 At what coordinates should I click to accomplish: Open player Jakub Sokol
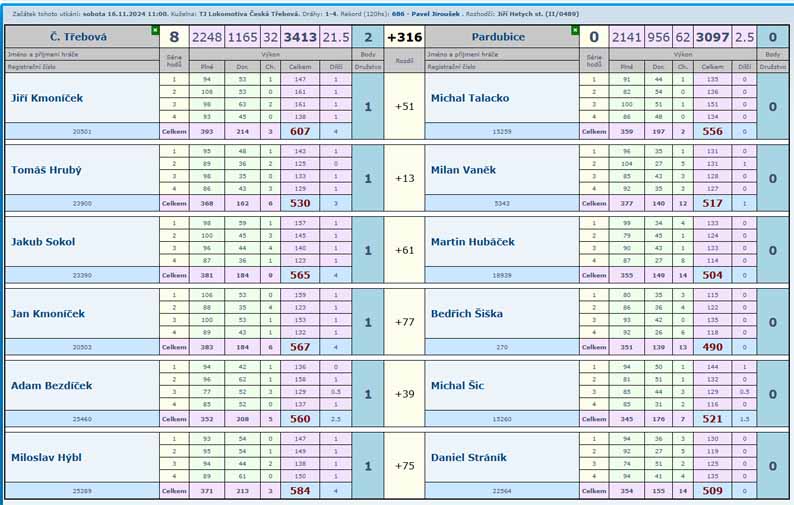pyautogui.click(x=43, y=242)
